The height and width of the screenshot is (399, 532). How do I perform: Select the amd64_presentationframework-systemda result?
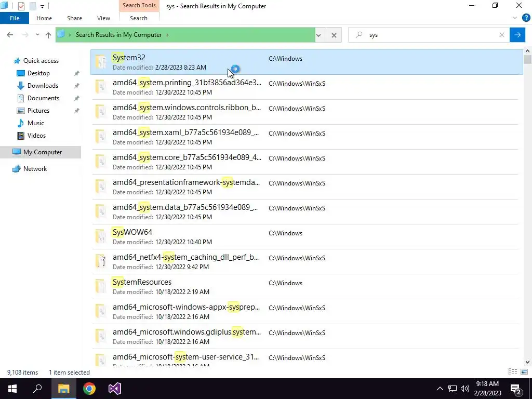pos(305,187)
